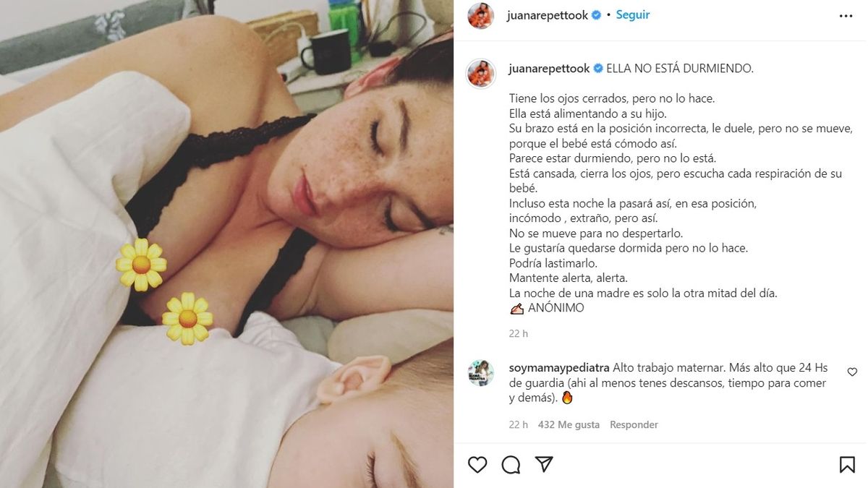Click juanarepettook username in header
868x488 pixels.
(548, 14)
